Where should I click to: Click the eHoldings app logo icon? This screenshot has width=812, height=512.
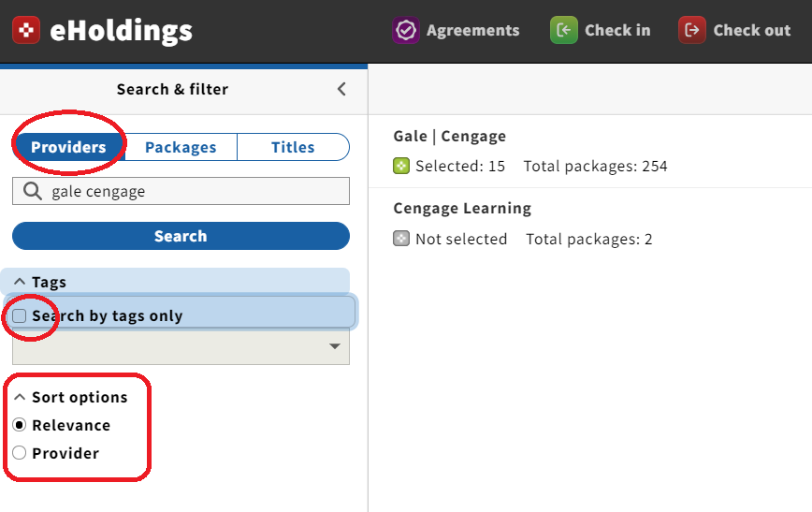click(x=26, y=30)
